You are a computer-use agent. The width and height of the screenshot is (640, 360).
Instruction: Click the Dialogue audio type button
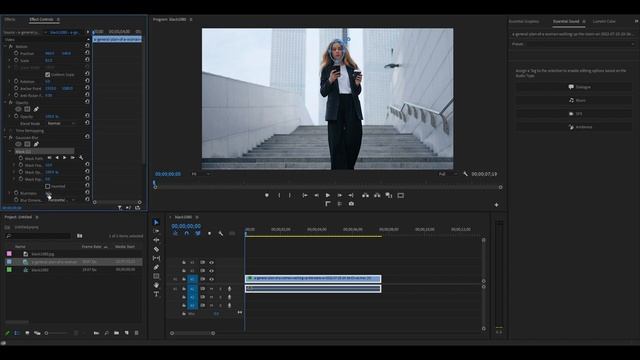574,87
